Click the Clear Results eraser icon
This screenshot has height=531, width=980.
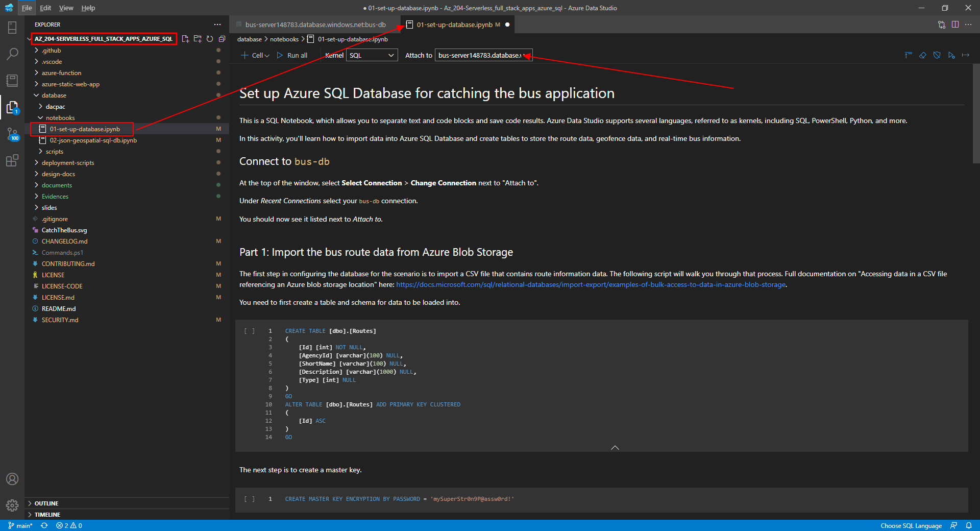click(x=923, y=55)
